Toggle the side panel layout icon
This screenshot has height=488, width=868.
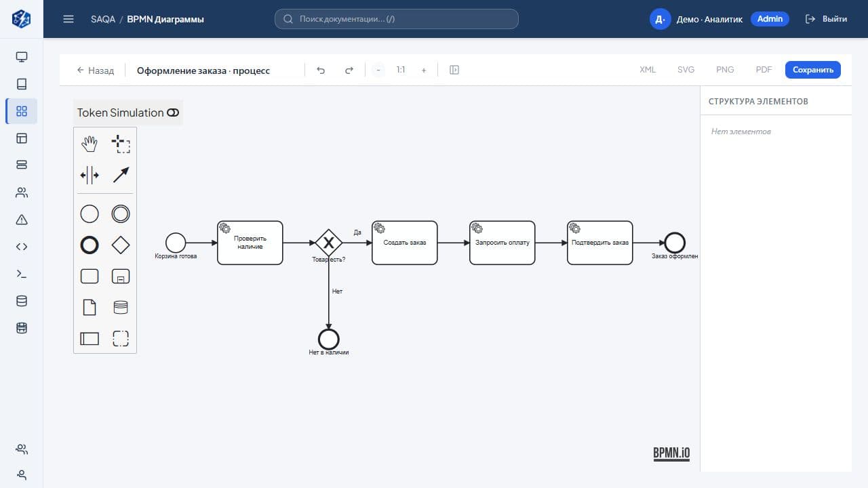click(x=454, y=70)
